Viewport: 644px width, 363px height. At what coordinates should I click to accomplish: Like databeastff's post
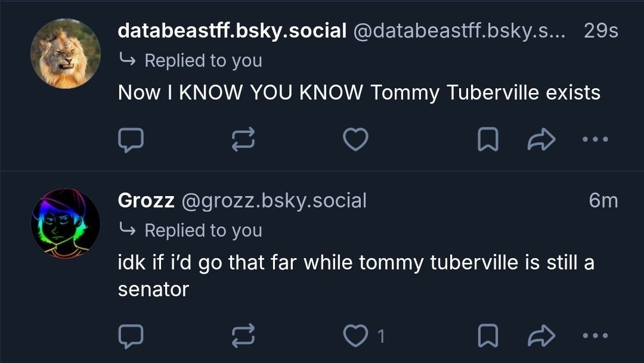tap(356, 139)
